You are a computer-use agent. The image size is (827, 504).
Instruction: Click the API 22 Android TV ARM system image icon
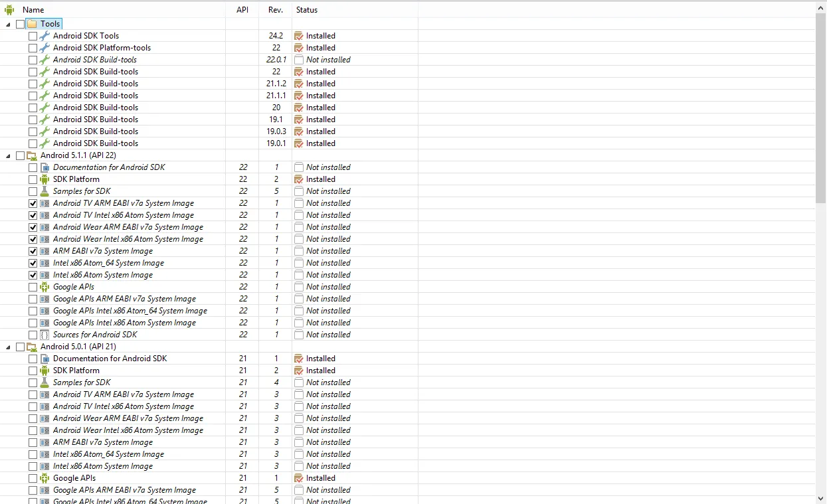(45, 203)
